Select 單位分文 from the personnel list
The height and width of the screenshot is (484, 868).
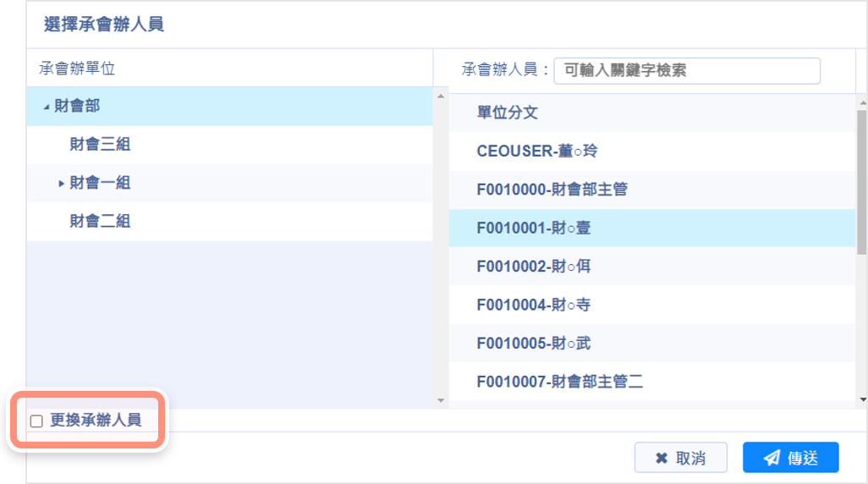click(508, 113)
